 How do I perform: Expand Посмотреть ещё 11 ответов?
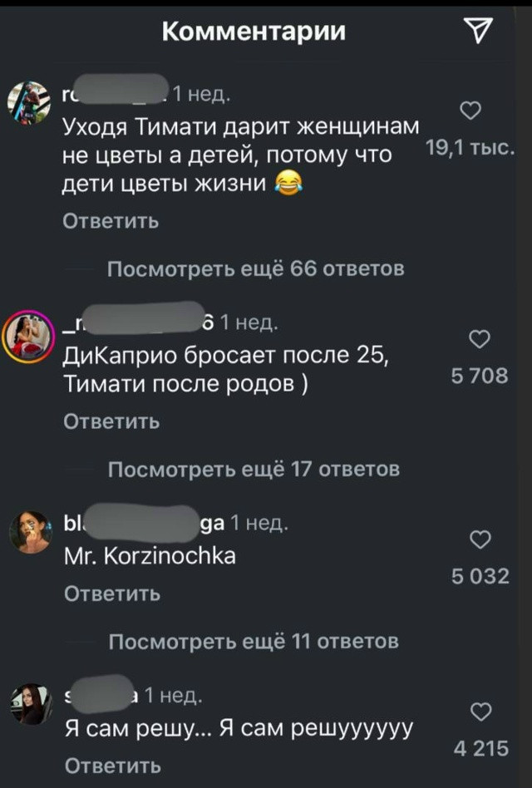pyautogui.click(x=254, y=642)
